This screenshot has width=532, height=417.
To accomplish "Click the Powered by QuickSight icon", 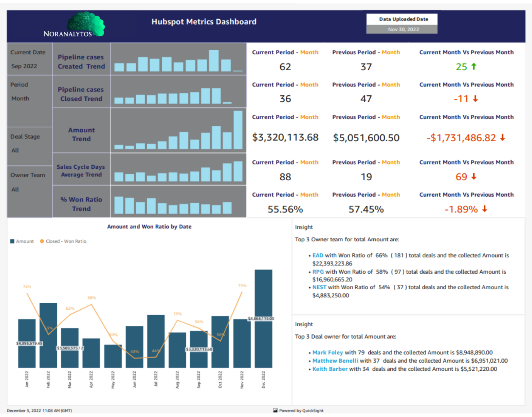I will (276, 410).
